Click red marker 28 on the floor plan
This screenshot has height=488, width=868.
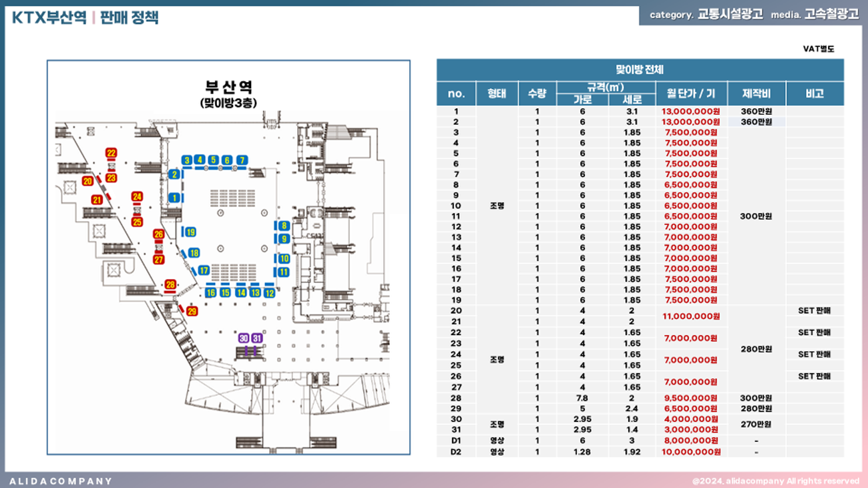click(x=170, y=285)
